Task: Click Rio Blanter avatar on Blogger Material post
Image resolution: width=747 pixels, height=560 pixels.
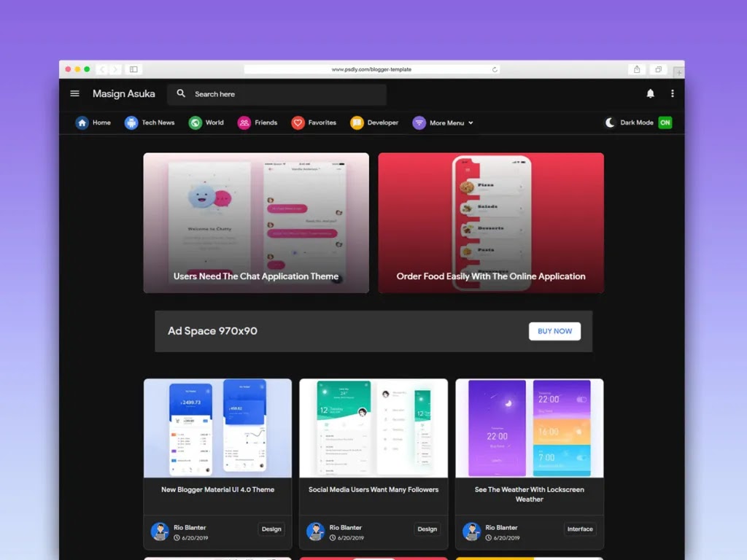Action: (160, 532)
